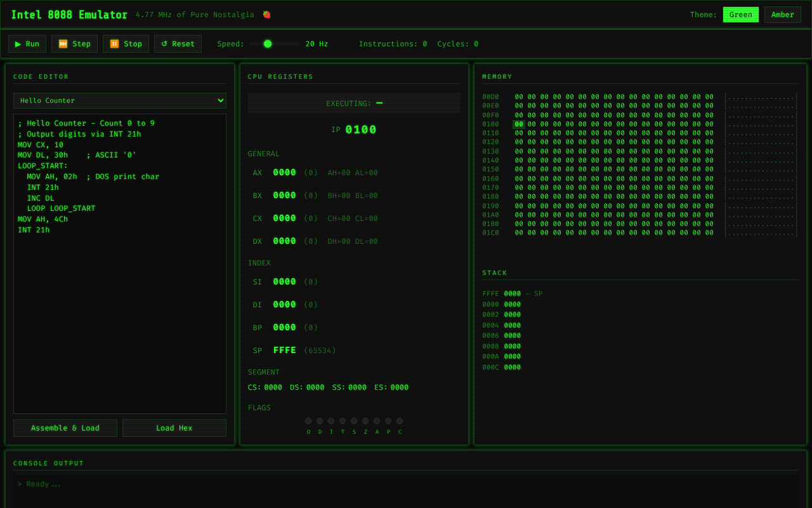Click the DX register value 0000
Viewport: 812px width, 508px height.
(x=284, y=241)
